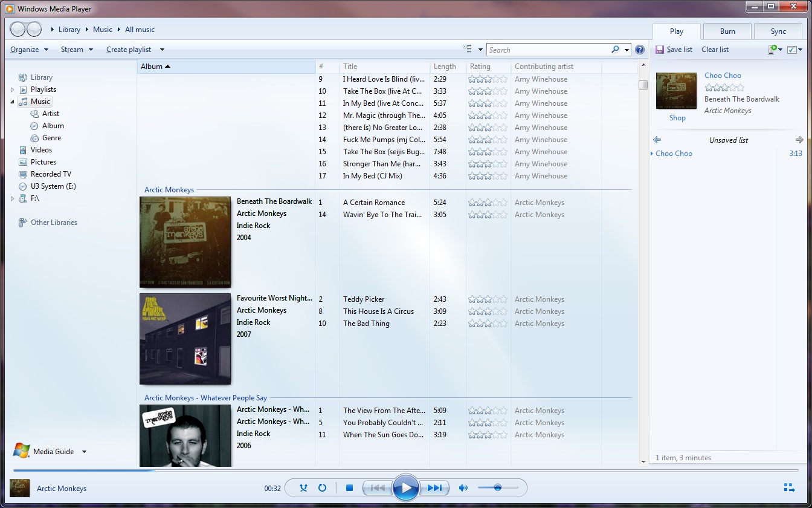The image size is (812, 508).
Task: Sort by the Album column header
Action: (226, 67)
